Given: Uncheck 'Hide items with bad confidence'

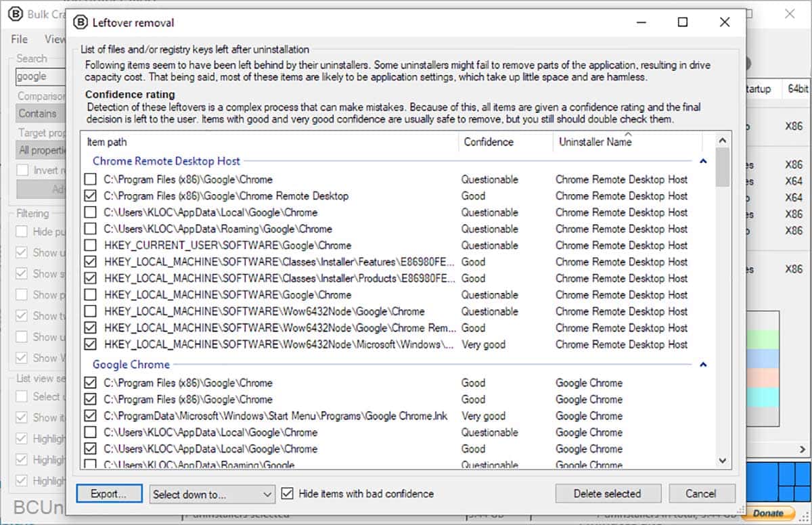Looking at the screenshot, I should [x=287, y=494].
